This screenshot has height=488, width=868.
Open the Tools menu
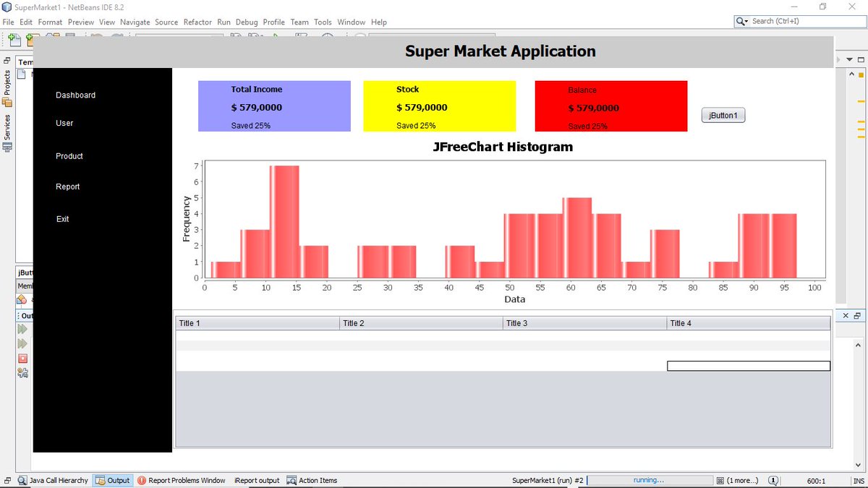[x=323, y=22]
